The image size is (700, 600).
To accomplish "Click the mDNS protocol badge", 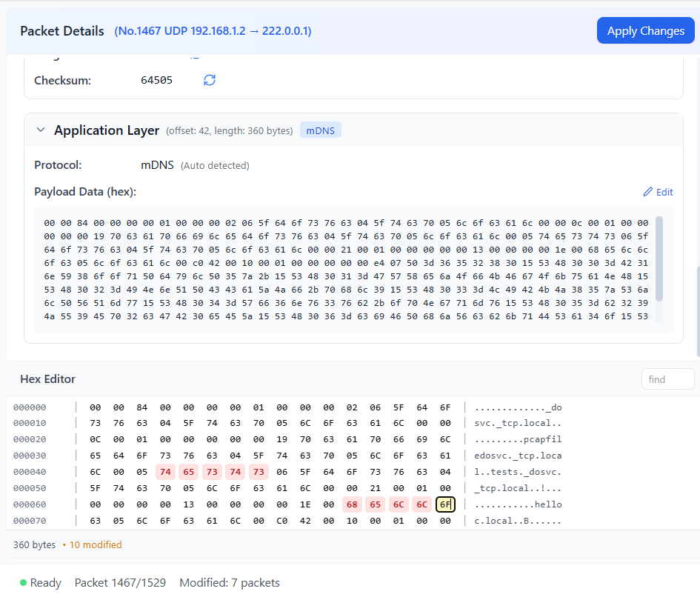I will 320,130.
